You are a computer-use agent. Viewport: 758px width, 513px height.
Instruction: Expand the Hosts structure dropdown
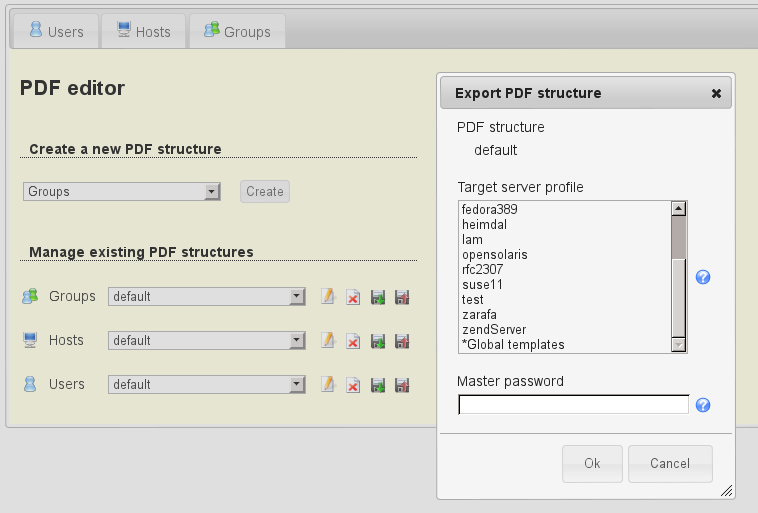click(206, 341)
